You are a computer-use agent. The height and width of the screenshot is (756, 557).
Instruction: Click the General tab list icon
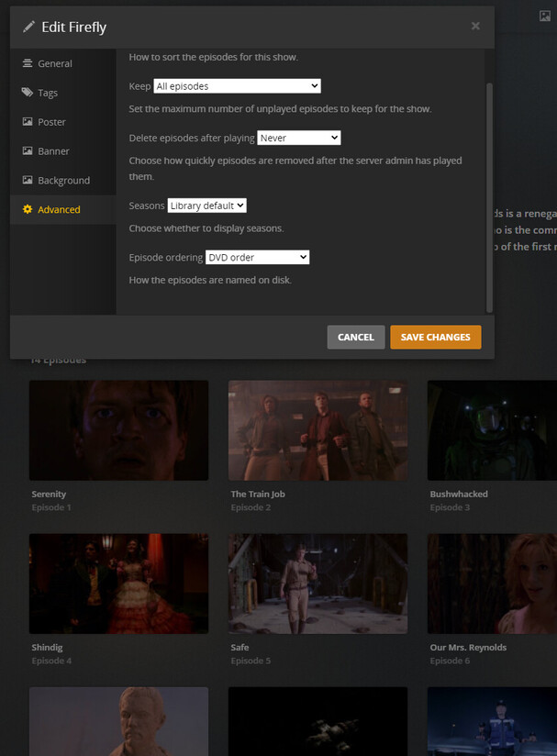point(28,63)
